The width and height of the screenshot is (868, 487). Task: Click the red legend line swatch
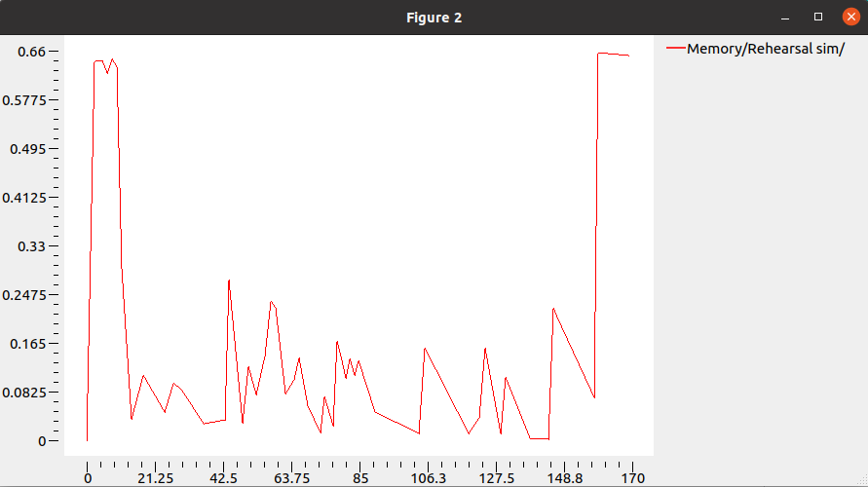[675, 49]
